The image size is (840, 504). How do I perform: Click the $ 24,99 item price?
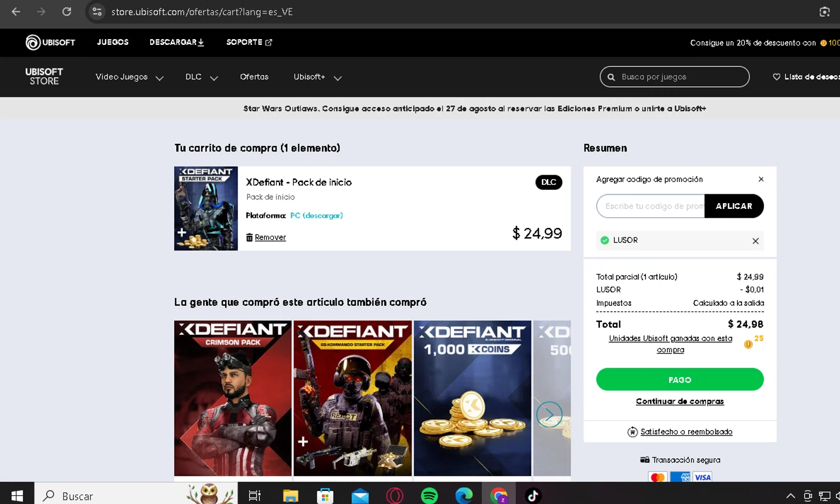point(537,234)
